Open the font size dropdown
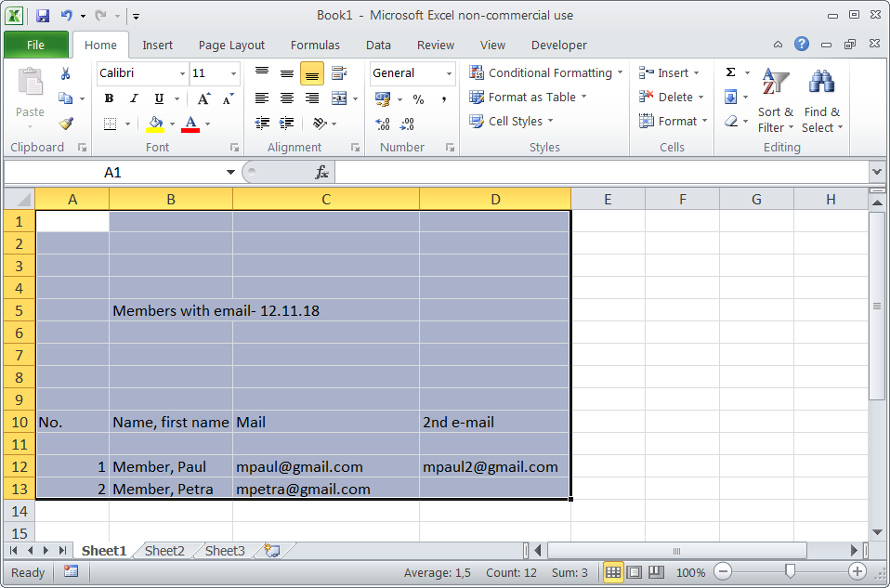This screenshot has height=588, width=890. (x=233, y=73)
